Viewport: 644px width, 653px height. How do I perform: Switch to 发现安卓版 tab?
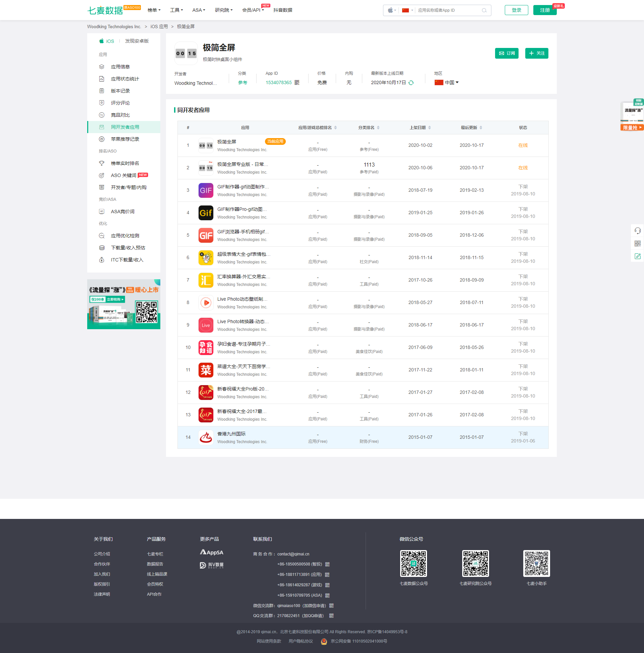(x=137, y=41)
